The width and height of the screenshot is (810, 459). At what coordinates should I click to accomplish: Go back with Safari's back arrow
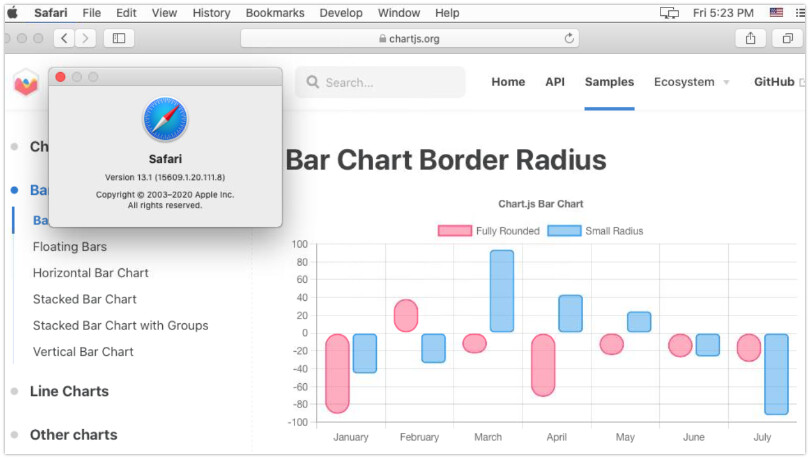[64, 38]
